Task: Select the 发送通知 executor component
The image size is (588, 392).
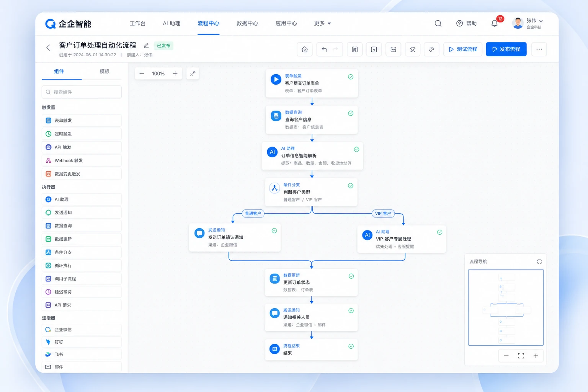Action: tap(82, 212)
